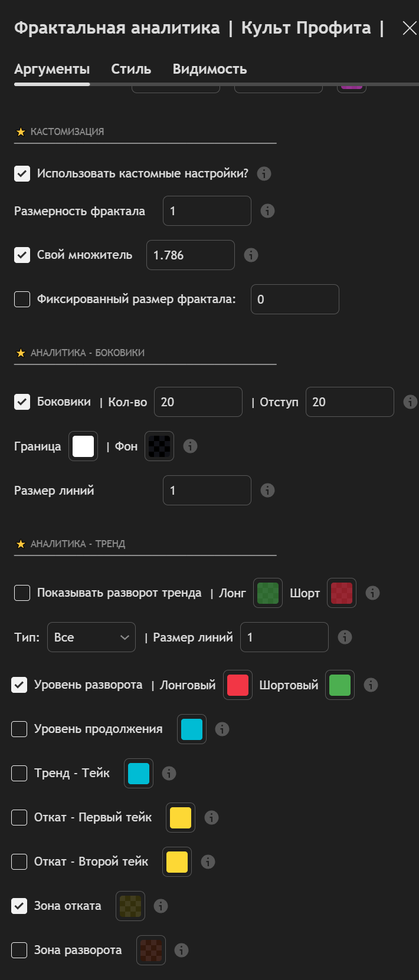The height and width of the screenshot is (980, 419).
Task: Click info icon beside Размерность фрактала
Action: pyautogui.click(x=267, y=211)
